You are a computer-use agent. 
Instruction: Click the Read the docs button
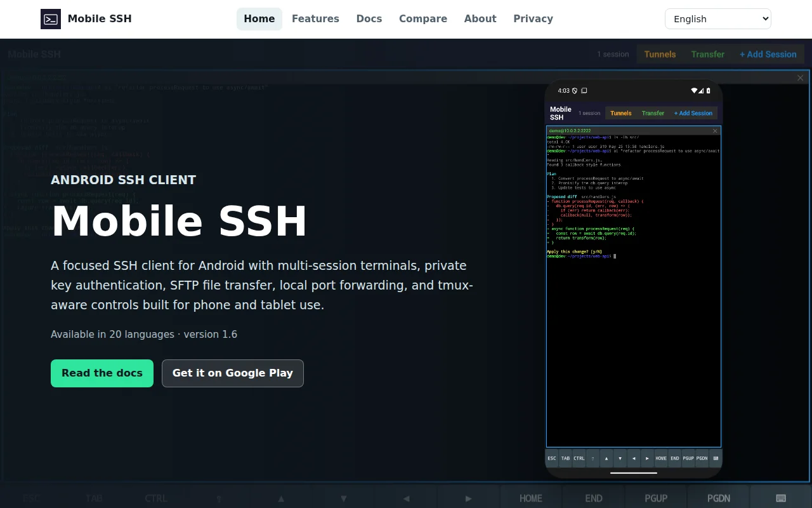(102, 373)
